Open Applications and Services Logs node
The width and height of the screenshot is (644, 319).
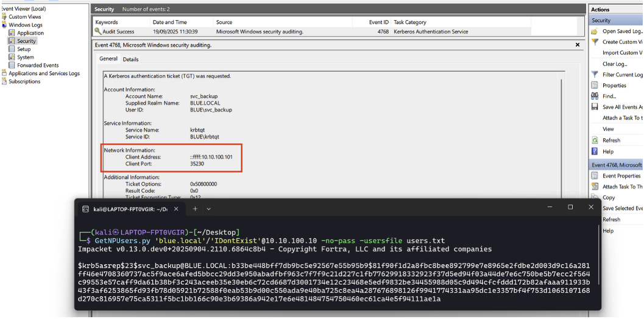pyautogui.click(x=43, y=73)
